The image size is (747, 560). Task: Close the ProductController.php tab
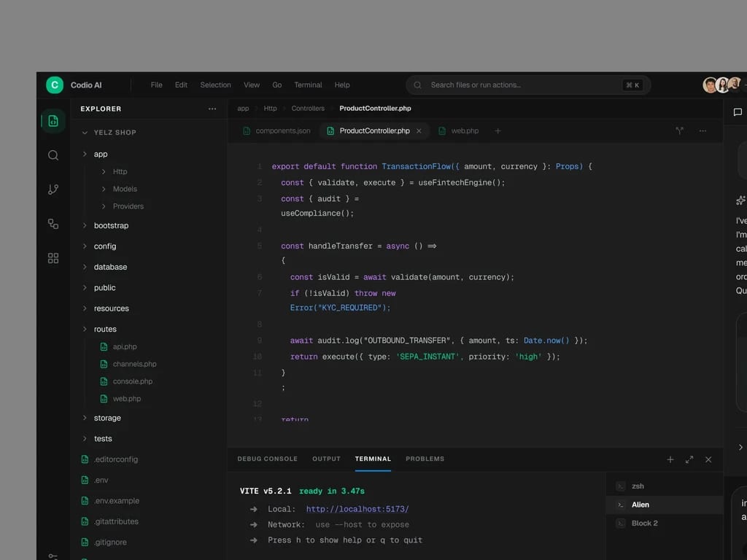[x=419, y=131]
